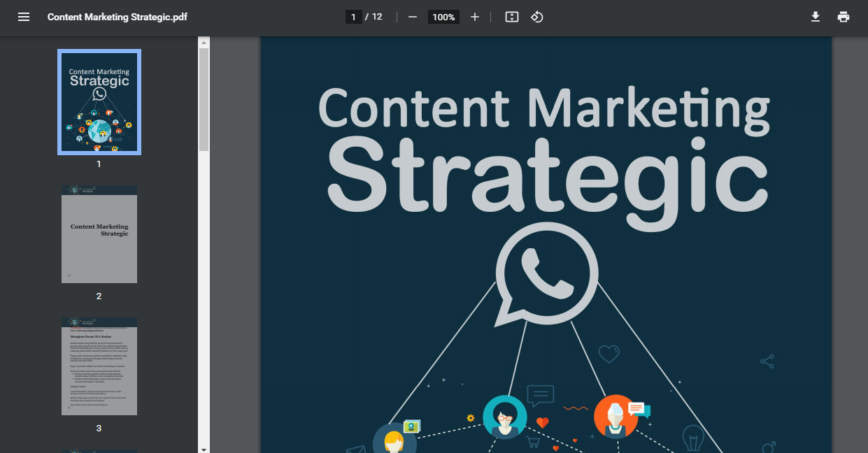
Task: Click the teal avatar with glasses on cover
Action: 505,417
